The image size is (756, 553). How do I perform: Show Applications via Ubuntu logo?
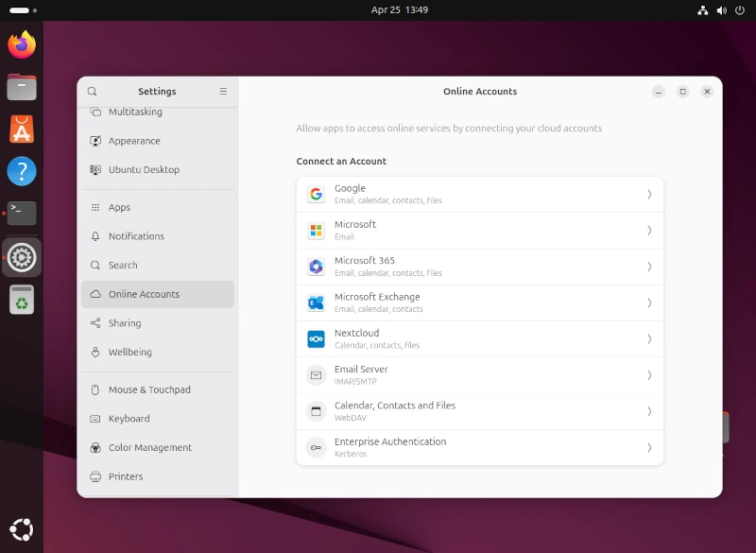click(x=22, y=530)
